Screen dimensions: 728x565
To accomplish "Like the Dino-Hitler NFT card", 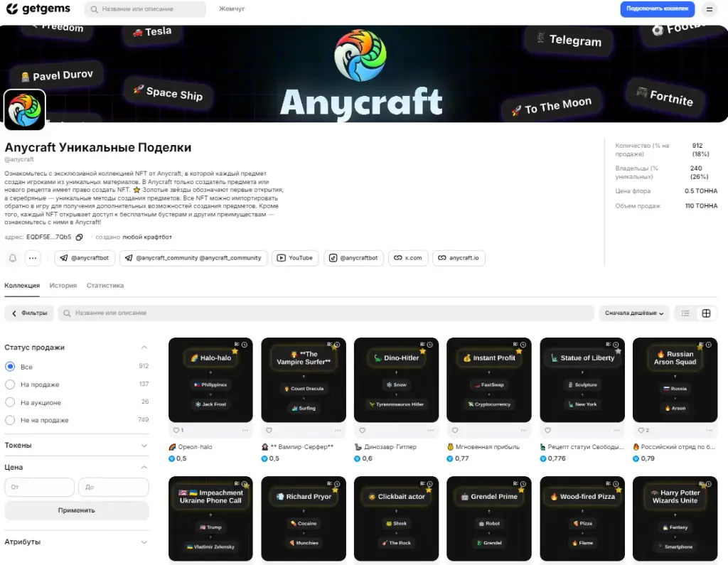I will pyautogui.click(x=362, y=431).
